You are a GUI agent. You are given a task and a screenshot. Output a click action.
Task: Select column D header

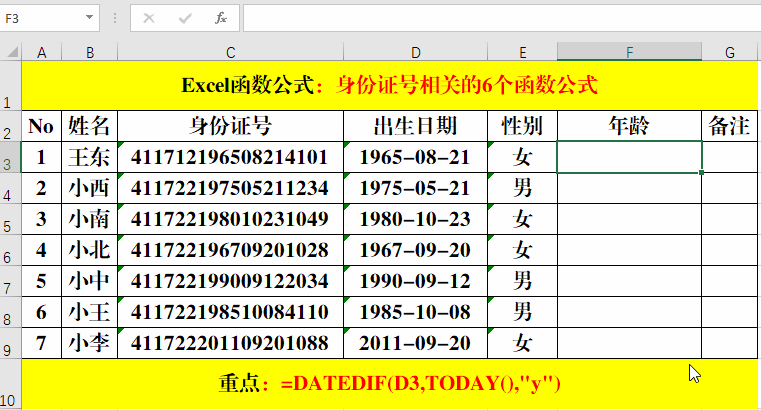coord(415,52)
